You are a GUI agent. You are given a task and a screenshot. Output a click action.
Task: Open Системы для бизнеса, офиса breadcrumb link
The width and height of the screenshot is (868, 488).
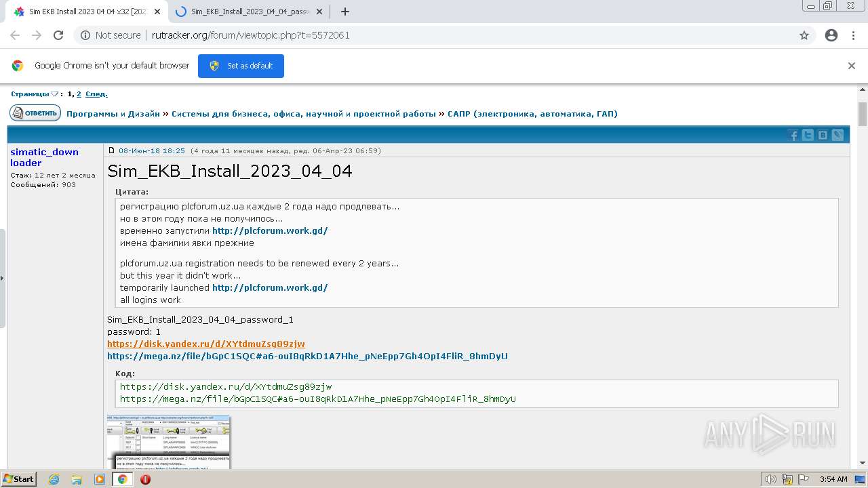tap(304, 114)
